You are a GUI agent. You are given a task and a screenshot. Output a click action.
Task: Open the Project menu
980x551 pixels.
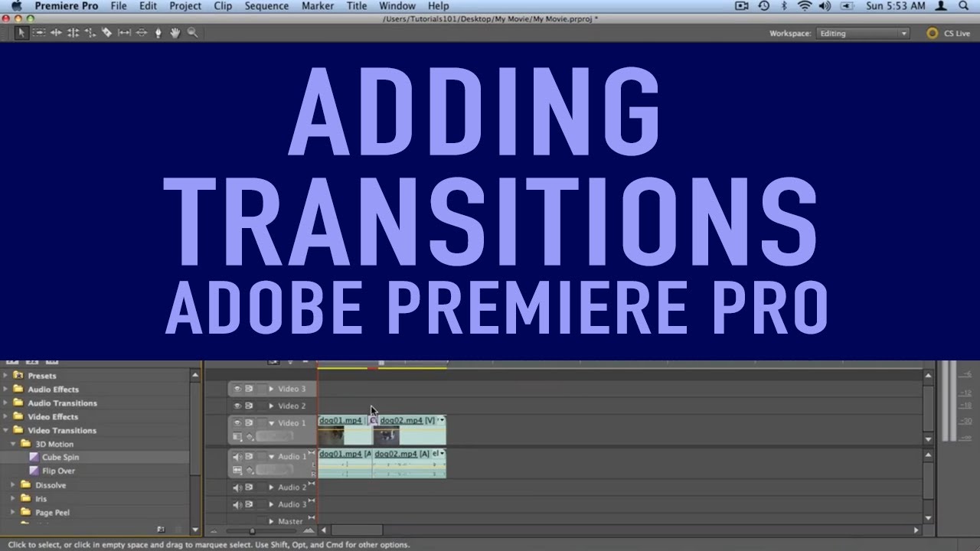pyautogui.click(x=185, y=6)
